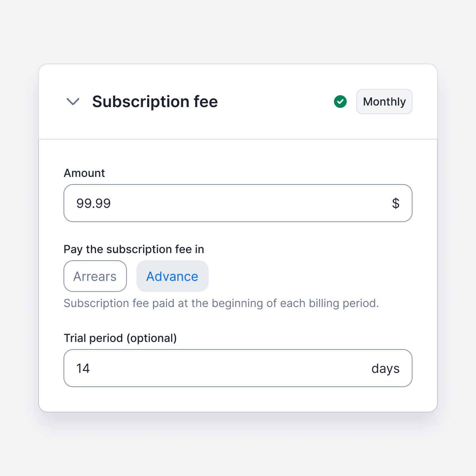Focus the Amount input field
476x476 pixels.
[238, 203]
